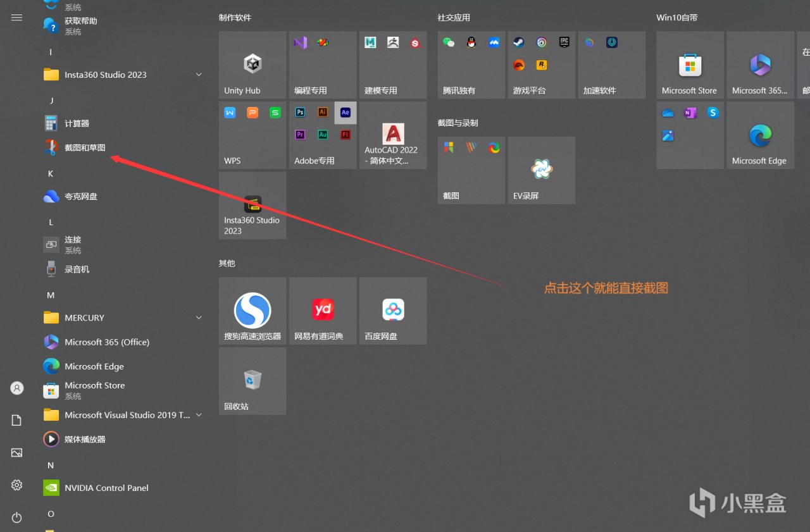810x532 pixels.
Task: Expand the WPS tile folder
Action: tap(252, 135)
